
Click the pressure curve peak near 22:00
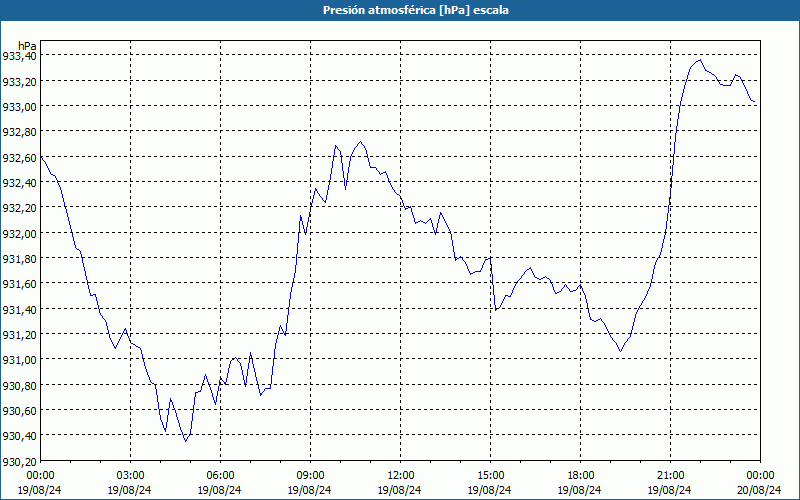pyautogui.click(x=700, y=60)
